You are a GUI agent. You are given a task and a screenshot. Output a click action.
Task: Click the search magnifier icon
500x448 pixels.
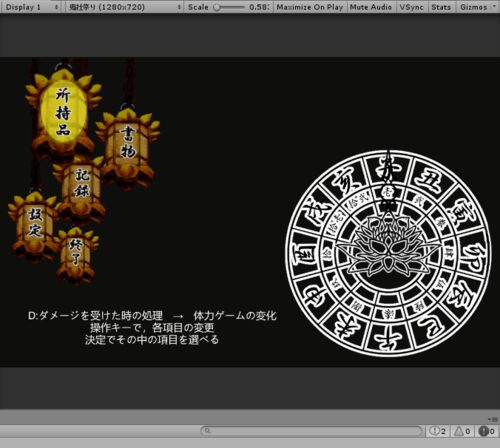point(207,431)
